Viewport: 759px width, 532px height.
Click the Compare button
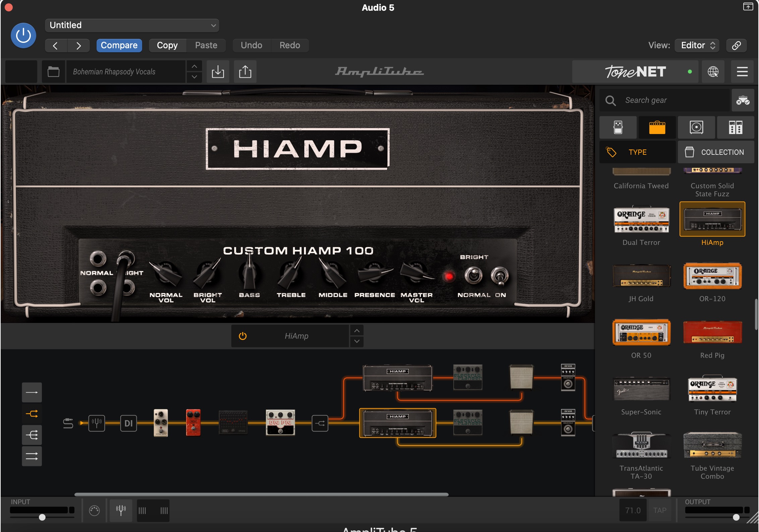(x=119, y=46)
